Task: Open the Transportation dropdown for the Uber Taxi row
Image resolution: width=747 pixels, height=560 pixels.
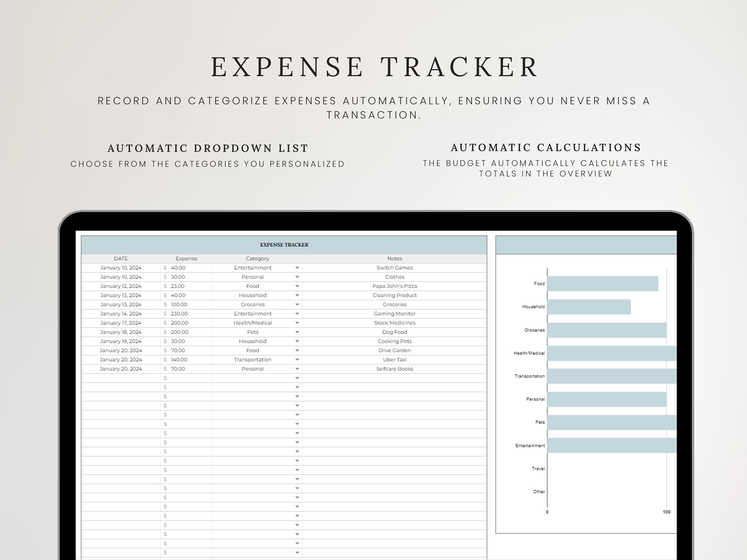Action: (x=297, y=359)
